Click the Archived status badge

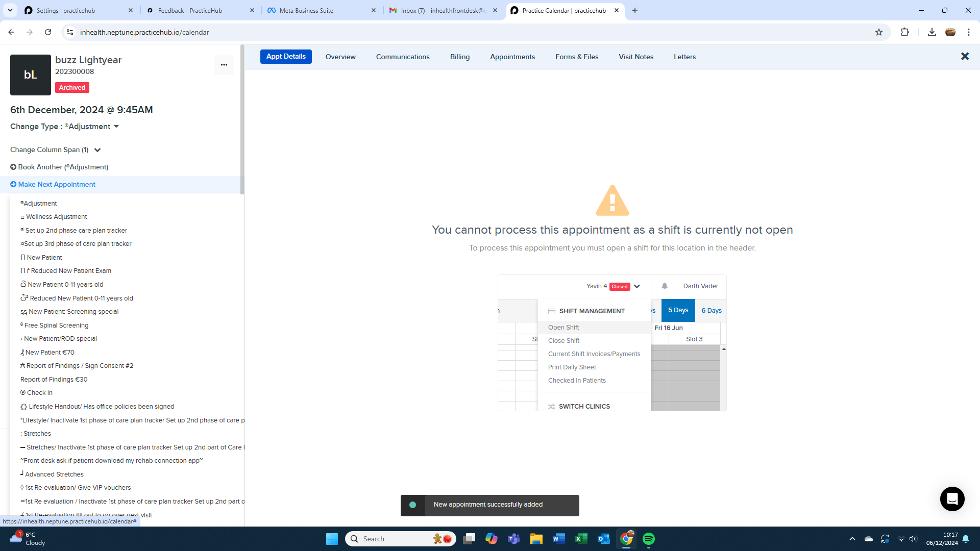click(x=72, y=88)
